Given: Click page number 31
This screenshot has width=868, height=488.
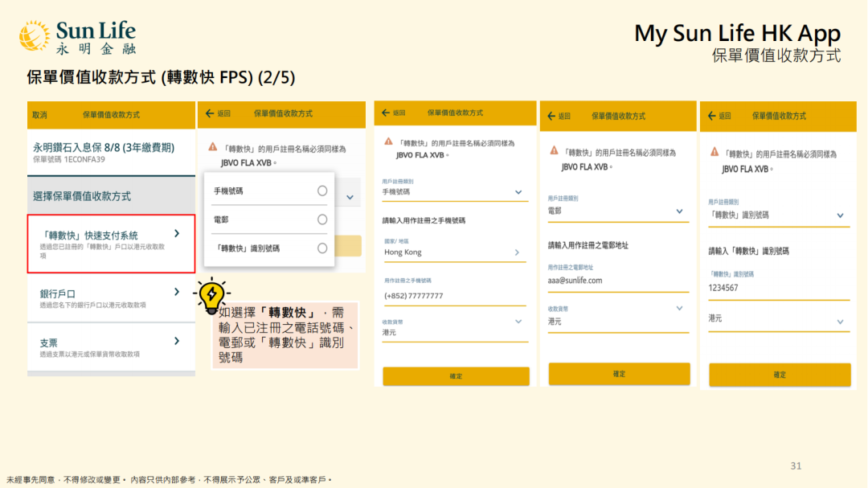Looking at the screenshot, I should (x=796, y=465).
